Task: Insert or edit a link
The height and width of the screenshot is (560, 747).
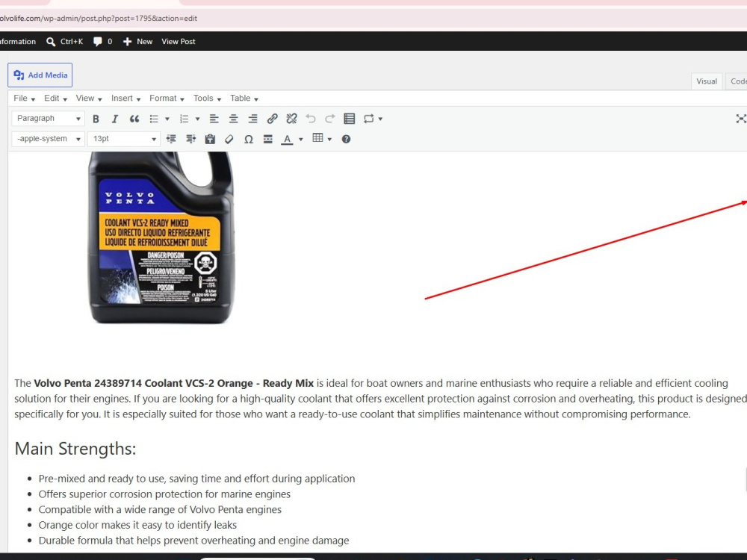Action: 273,119
